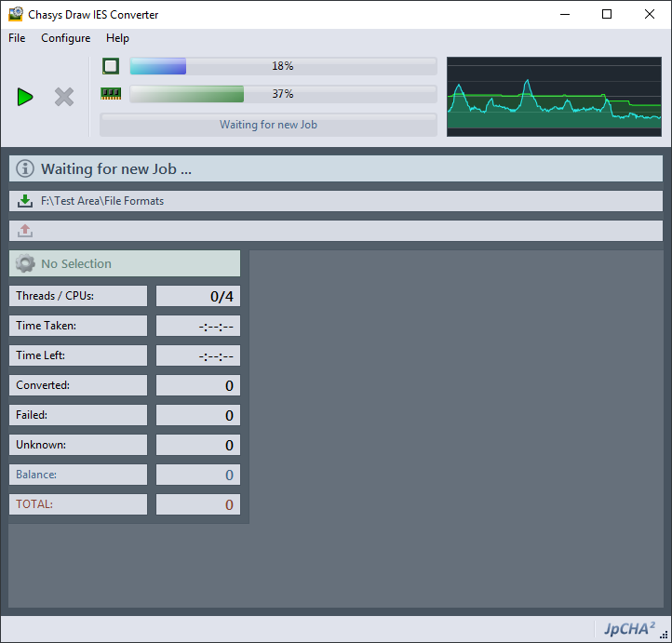Image resolution: width=672 pixels, height=643 pixels.
Task: Click the Threads / CPUs value 0/4
Action: coord(197,296)
